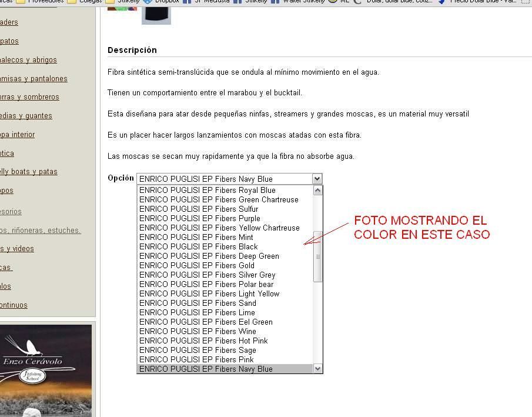Screen dimensions: 532x417
Task: Open the 'ontinuos' sidebar link
Action: coord(14,305)
